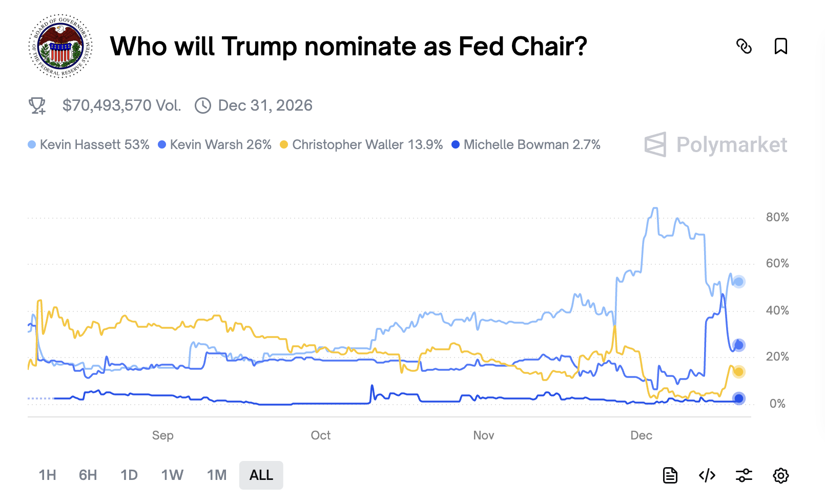Click the clock icon near end date
The height and width of the screenshot is (504, 825).
(203, 106)
